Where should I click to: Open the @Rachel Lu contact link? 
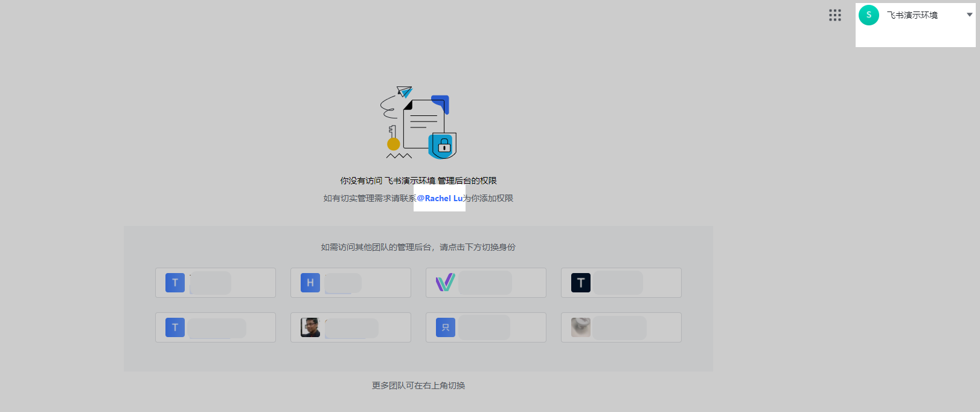tap(440, 198)
